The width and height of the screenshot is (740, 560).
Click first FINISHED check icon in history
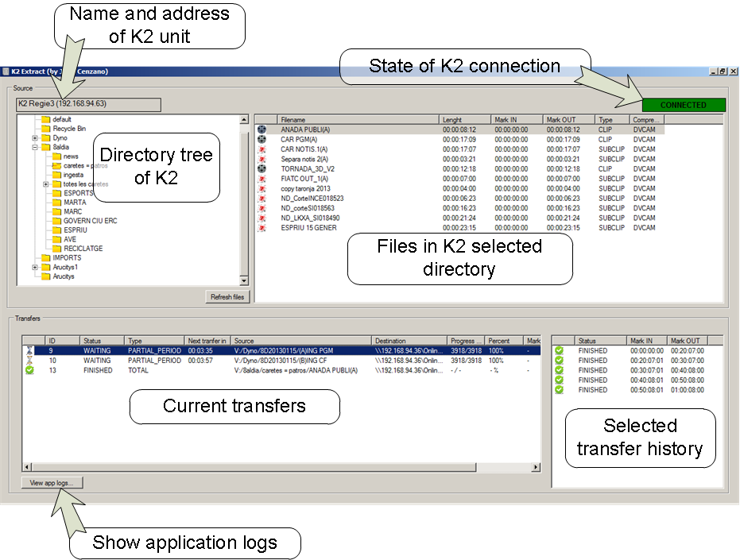click(x=559, y=350)
